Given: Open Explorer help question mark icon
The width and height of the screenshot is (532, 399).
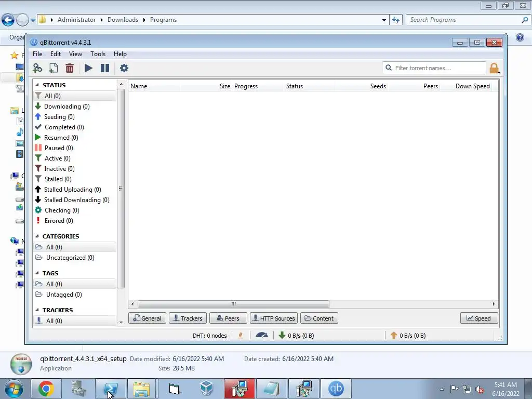Looking at the screenshot, I should pyautogui.click(x=520, y=37).
